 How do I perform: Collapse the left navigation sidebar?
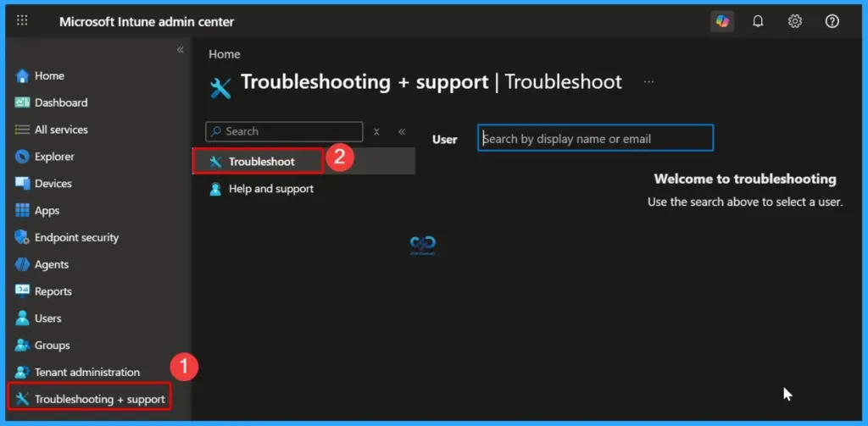(x=180, y=50)
